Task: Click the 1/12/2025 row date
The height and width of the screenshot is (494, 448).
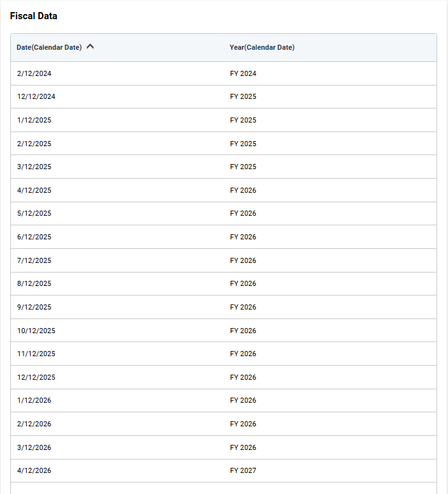Action: coord(34,120)
